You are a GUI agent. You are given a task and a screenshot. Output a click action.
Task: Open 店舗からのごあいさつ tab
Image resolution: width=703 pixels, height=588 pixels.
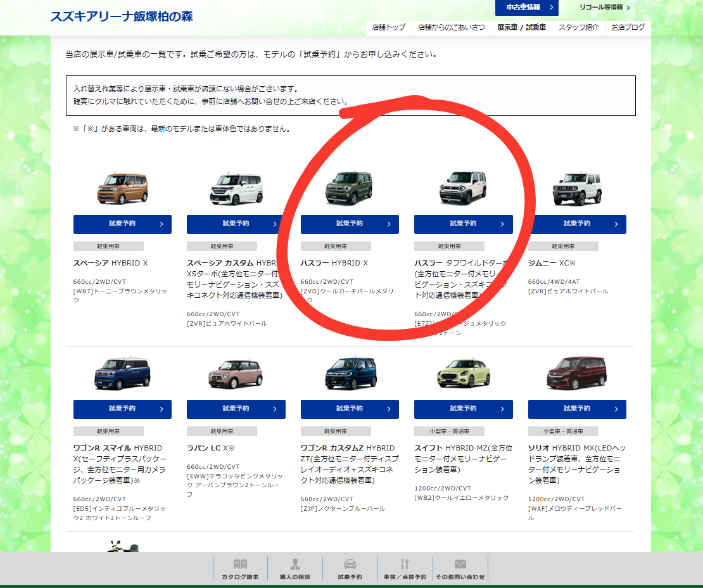pos(451,27)
